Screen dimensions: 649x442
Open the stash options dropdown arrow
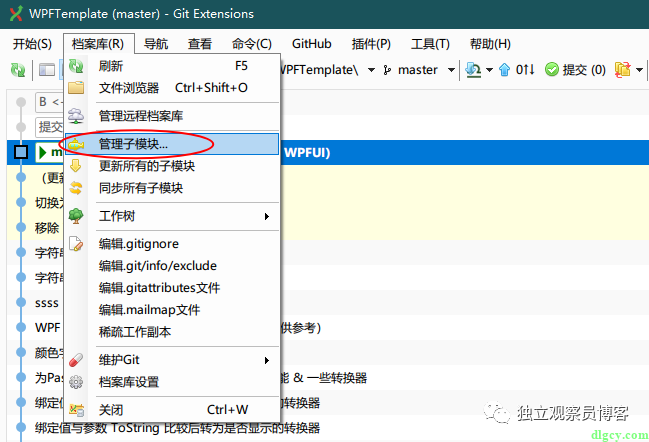pyautogui.click(x=639, y=70)
